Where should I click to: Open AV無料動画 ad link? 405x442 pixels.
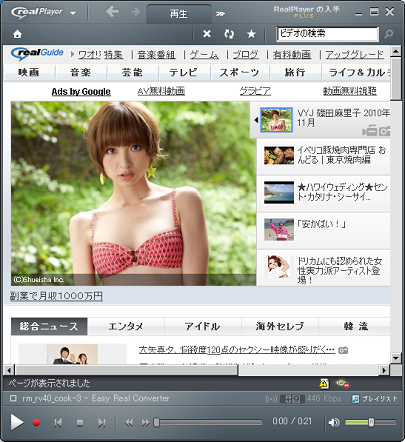point(161,91)
